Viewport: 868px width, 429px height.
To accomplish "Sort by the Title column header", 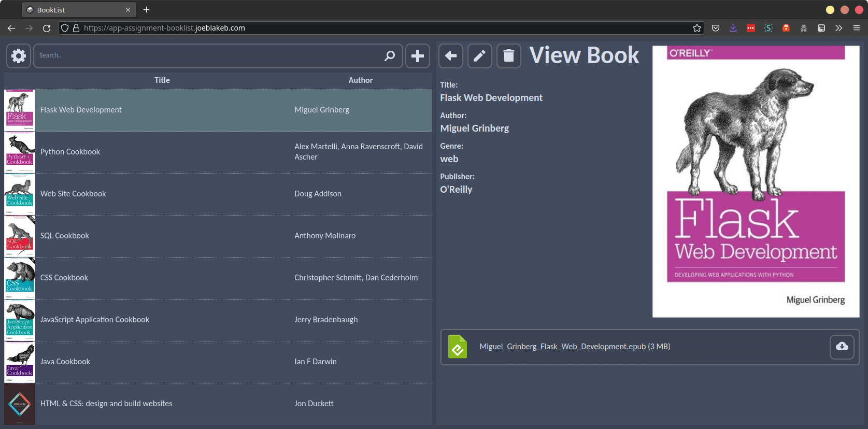I will (x=162, y=80).
